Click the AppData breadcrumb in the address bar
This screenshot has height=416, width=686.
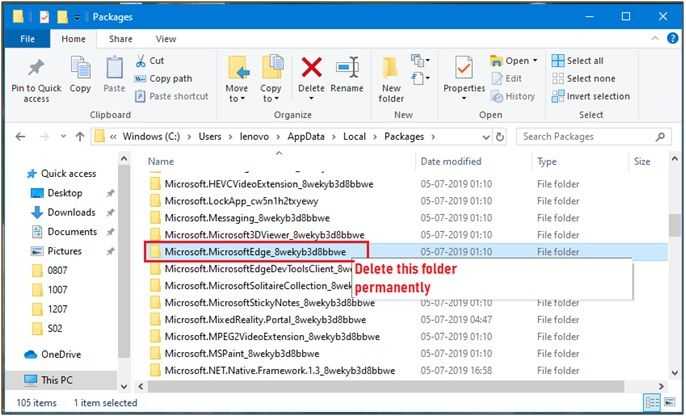tap(306, 137)
